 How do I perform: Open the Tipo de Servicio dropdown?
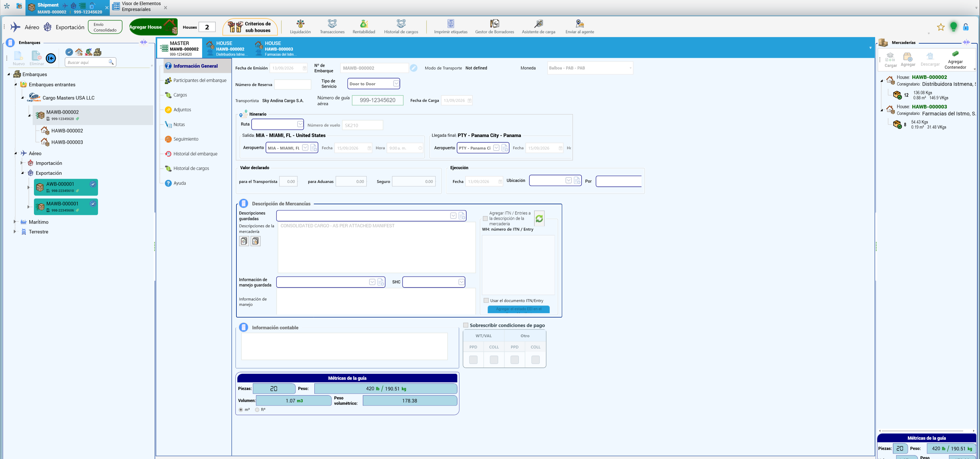pos(396,84)
